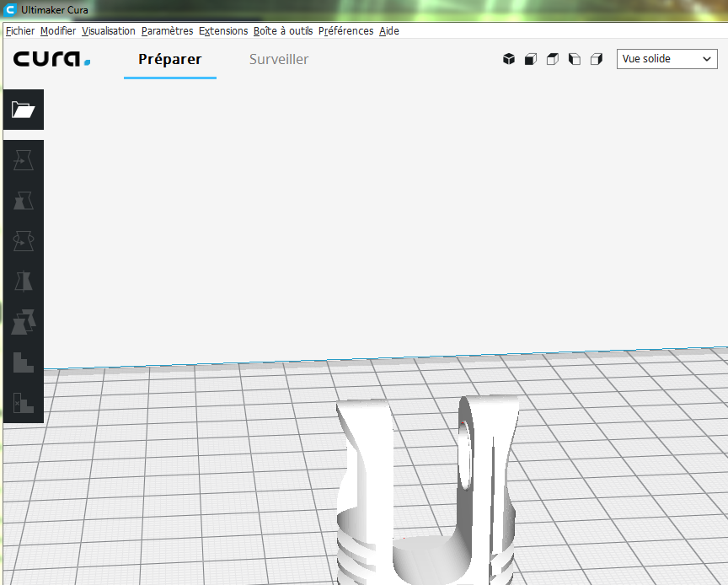The height and width of the screenshot is (585, 728).
Task: Open the Extensions menu
Action: [x=223, y=31]
